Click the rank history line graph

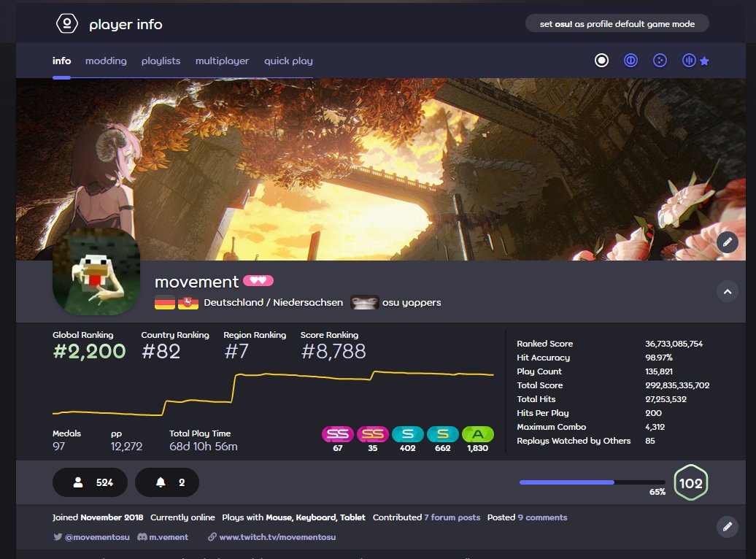click(273, 393)
